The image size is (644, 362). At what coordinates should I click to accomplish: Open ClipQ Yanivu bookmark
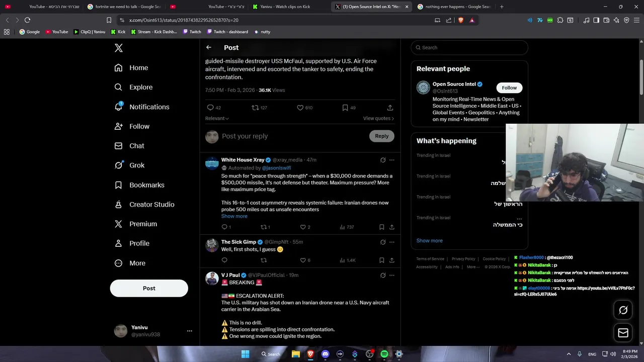pyautogui.click(x=90, y=32)
